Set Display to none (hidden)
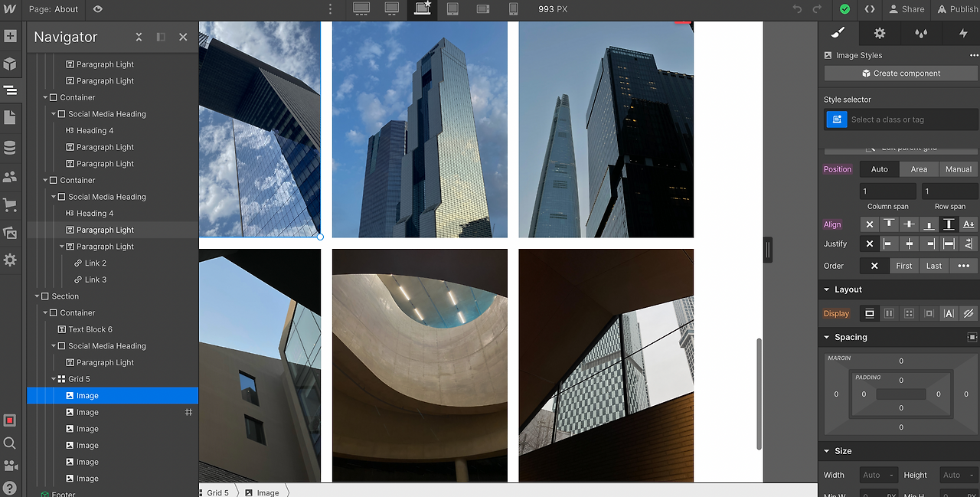The image size is (980, 497). 969,313
